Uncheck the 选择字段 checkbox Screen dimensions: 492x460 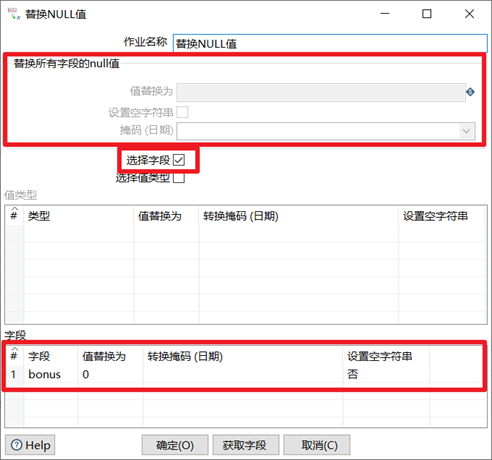(179, 160)
